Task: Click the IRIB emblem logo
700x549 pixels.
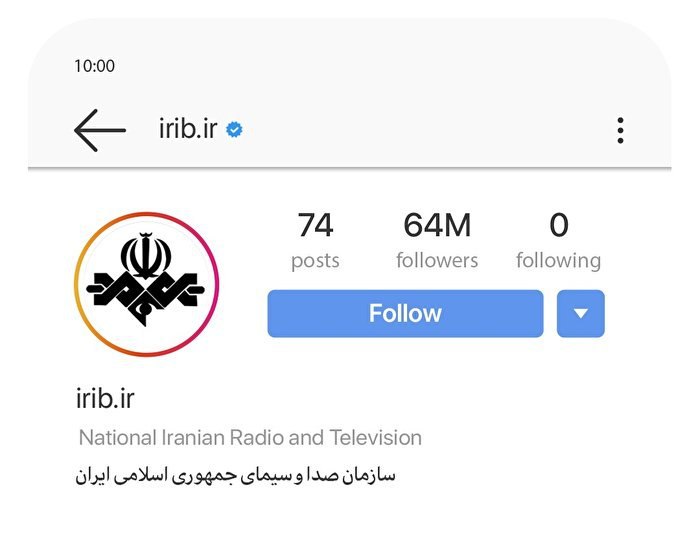Action: click(146, 279)
